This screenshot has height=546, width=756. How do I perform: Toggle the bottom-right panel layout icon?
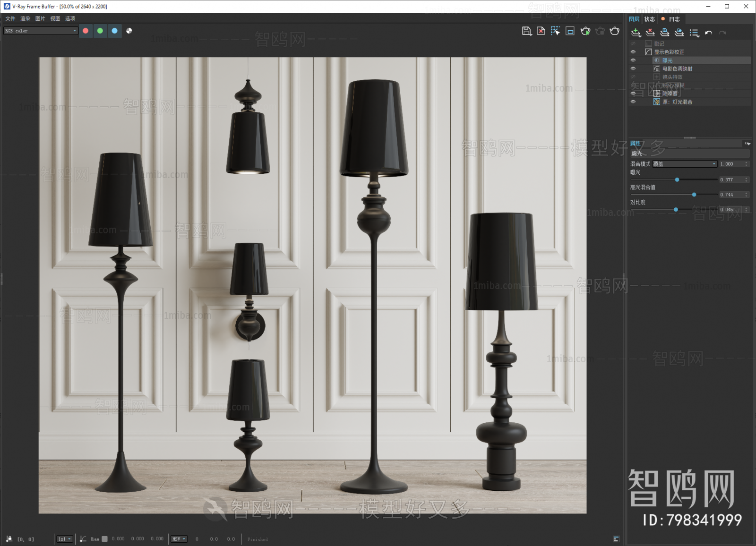[616, 539]
